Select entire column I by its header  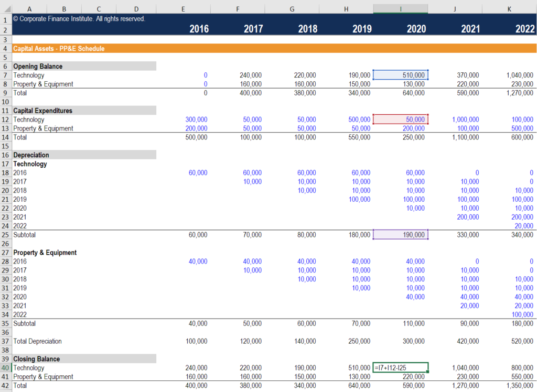400,8
